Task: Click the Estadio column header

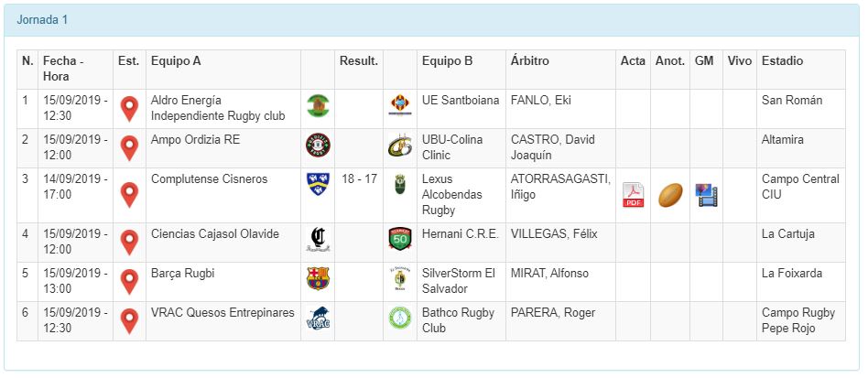Action: tap(782, 61)
